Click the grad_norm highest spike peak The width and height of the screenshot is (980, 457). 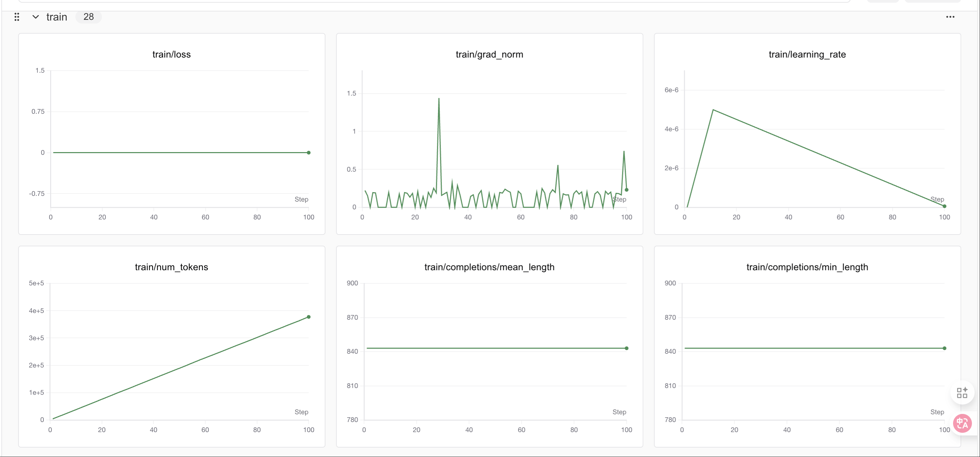[439, 99]
